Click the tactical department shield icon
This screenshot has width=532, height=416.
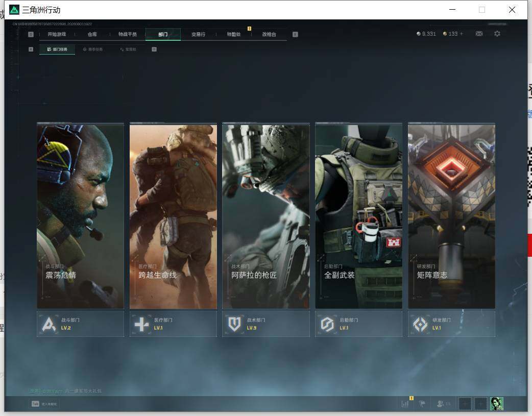tap(234, 325)
